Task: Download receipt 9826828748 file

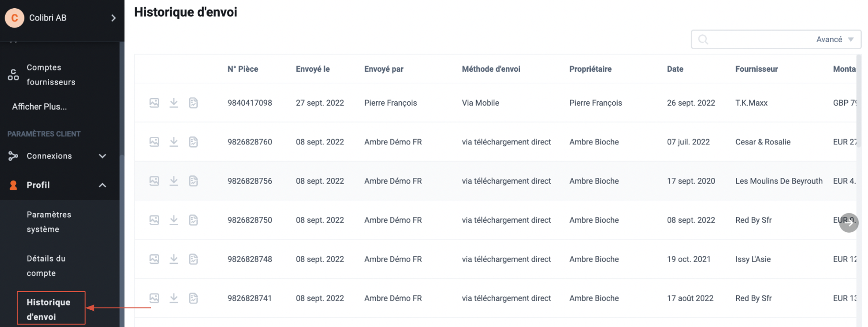Action: [x=174, y=259]
